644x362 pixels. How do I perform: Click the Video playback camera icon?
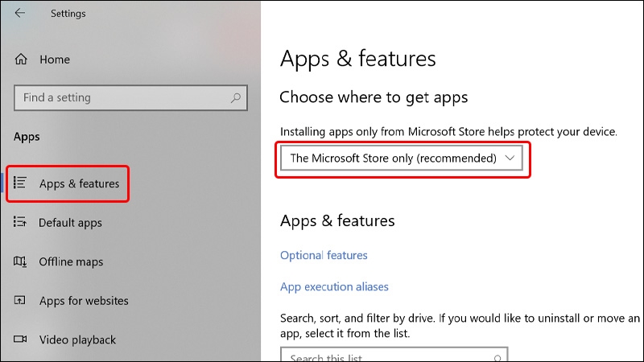tap(21, 339)
